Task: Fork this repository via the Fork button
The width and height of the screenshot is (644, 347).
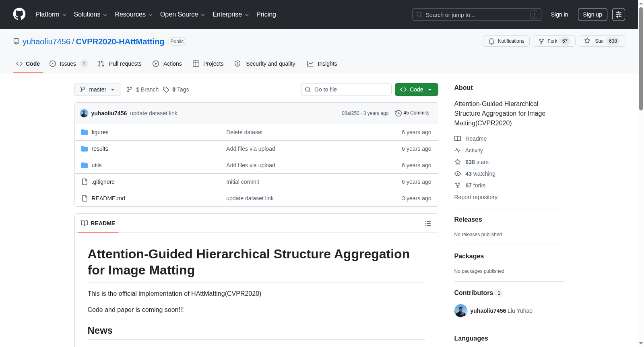Action: (x=554, y=41)
